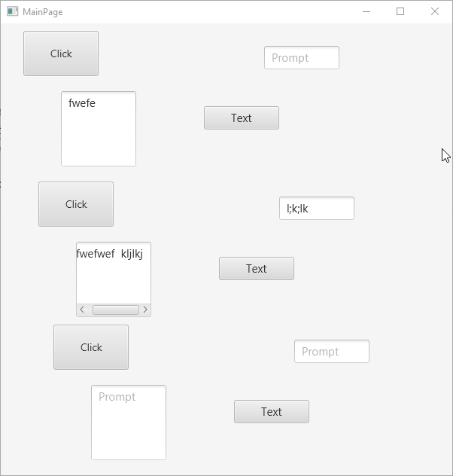
Task: Click the scrollbar's left arrow in the text area
Action: click(82, 310)
